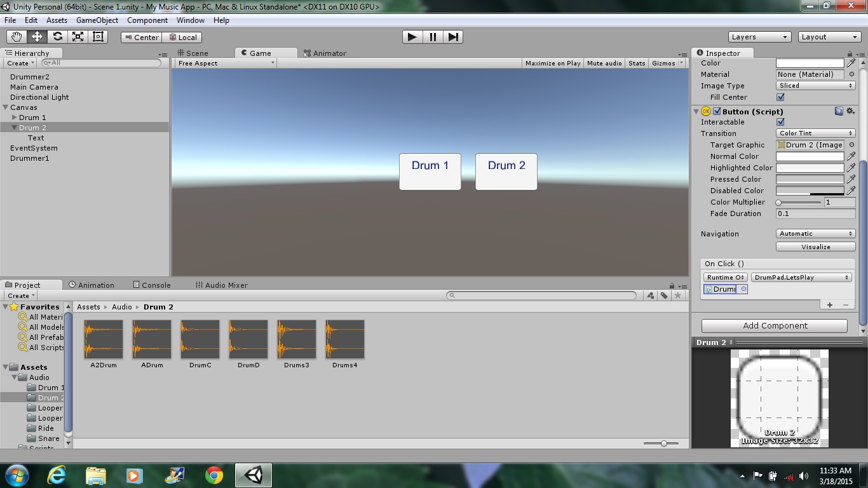868x488 pixels.
Task: Open the Layers dropdown
Action: 759,37
